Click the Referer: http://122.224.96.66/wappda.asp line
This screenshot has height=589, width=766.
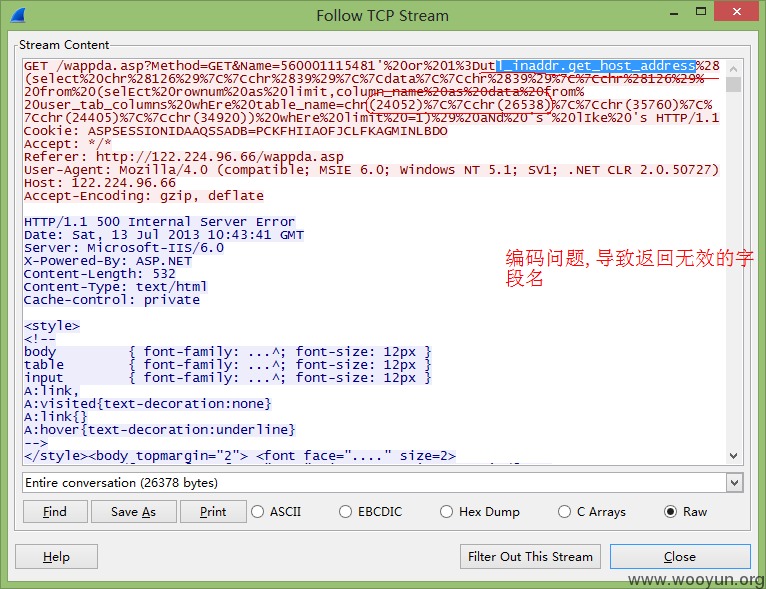pos(184,157)
